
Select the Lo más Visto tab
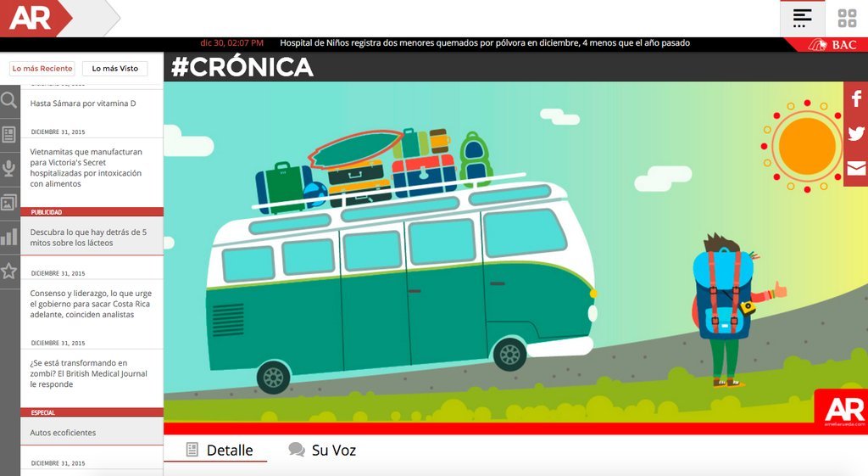(x=115, y=69)
